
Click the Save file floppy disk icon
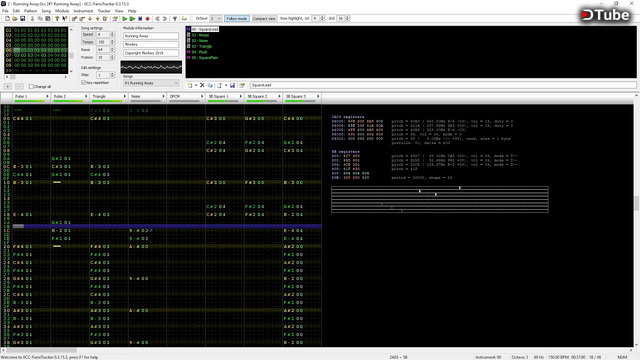point(22,19)
